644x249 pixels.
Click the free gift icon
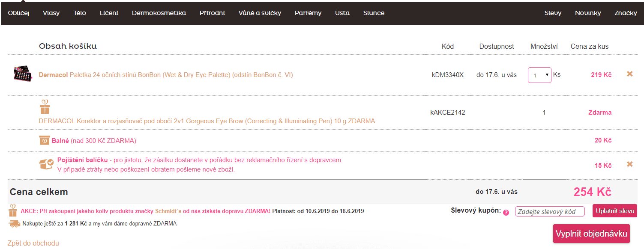(x=45, y=107)
